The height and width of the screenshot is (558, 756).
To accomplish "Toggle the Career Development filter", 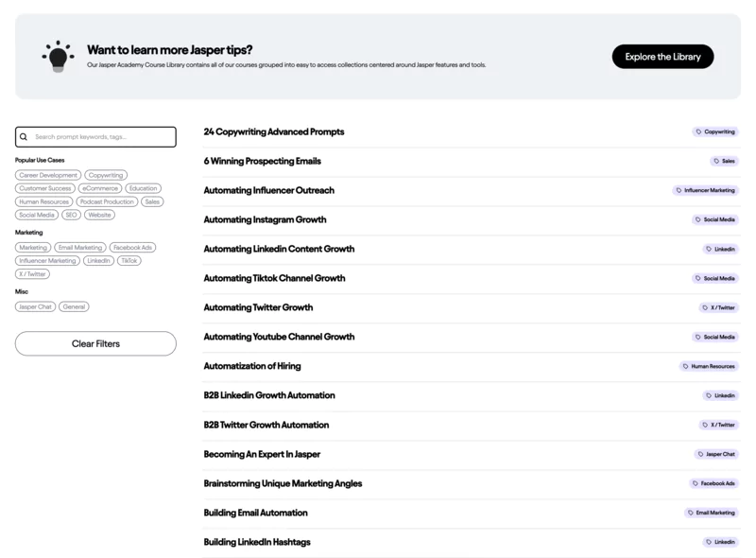I will 48,175.
